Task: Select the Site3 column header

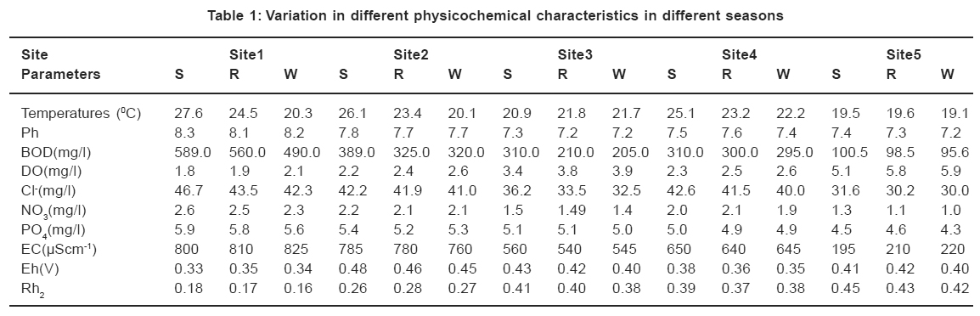Action: pyautogui.click(x=575, y=54)
